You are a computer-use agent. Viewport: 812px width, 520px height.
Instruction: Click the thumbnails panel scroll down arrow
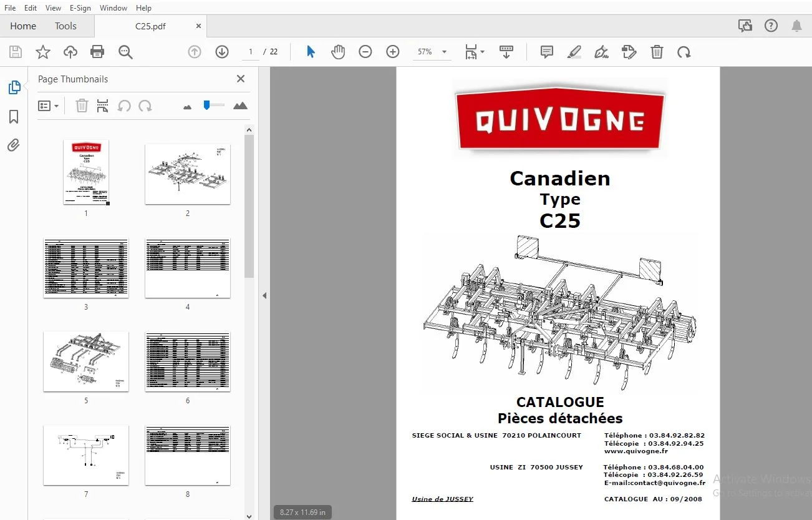pyautogui.click(x=249, y=516)
